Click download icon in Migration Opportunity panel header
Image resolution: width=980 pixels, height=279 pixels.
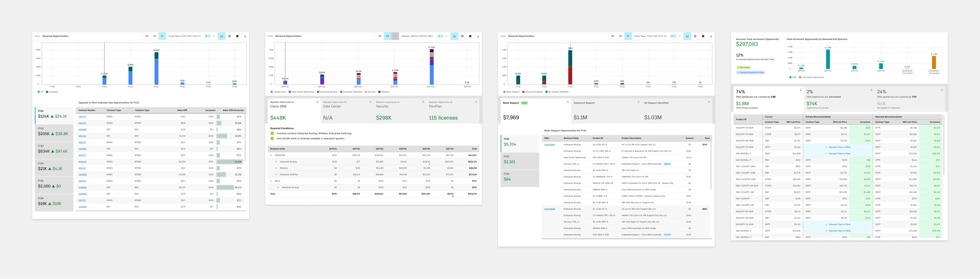tap(478, 36)
